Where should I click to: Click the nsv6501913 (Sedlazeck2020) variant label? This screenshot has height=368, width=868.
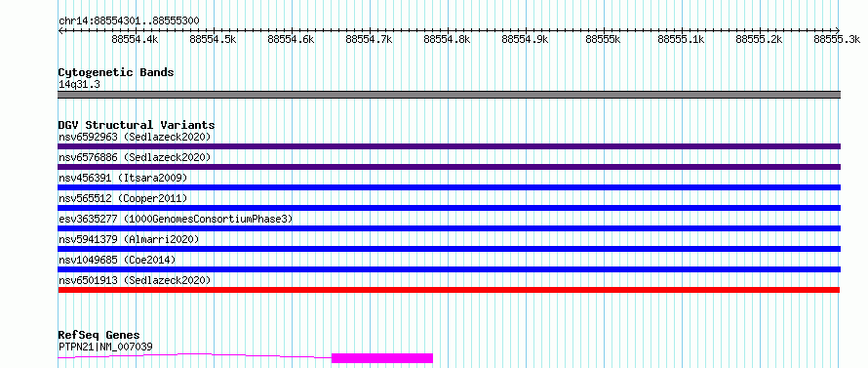tap(135, 280)
